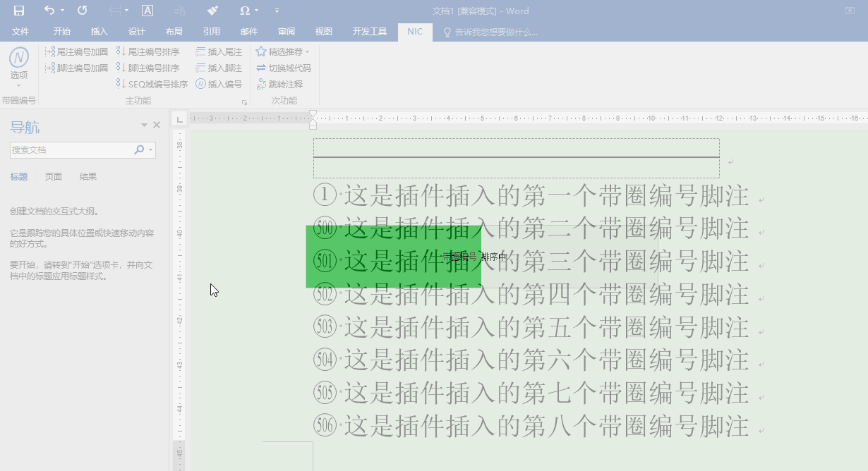Open the navigation pane options dropdown arrow
The width and height of the screenshot is (868, 471).
point(144,125)
